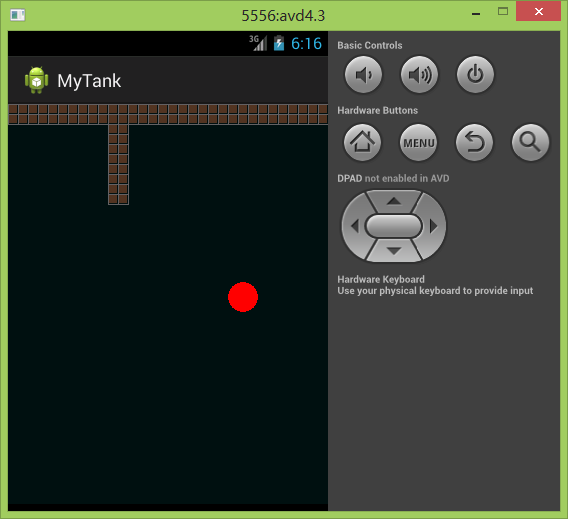568x519 pixels.
Task: Click the DPAD not enabled in AVD text
Action: (393, 179)
